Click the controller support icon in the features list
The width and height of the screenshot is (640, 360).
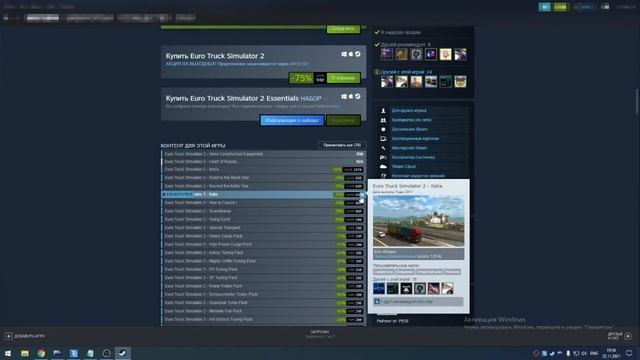coord(383,158)
